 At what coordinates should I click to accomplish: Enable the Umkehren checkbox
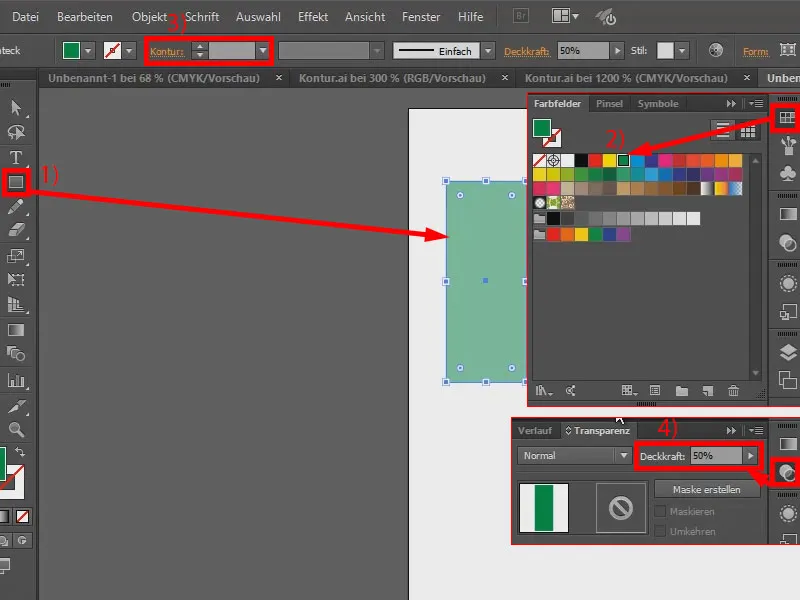click(660, 531)
